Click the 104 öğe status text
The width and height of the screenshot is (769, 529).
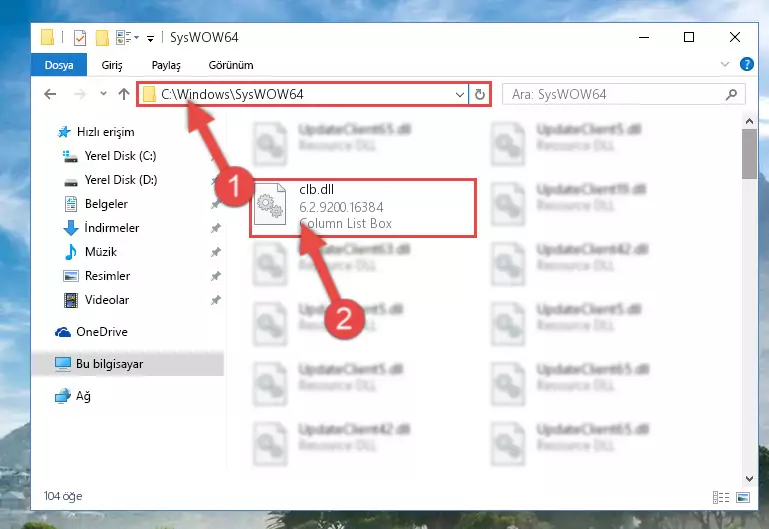(x=63, y=496)
